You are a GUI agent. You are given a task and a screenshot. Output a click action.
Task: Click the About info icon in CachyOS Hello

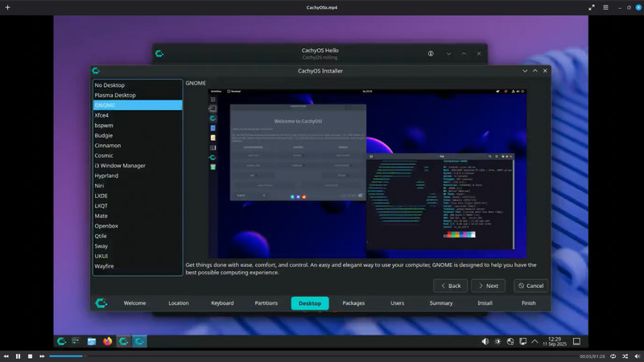click(x=431, y=53)
